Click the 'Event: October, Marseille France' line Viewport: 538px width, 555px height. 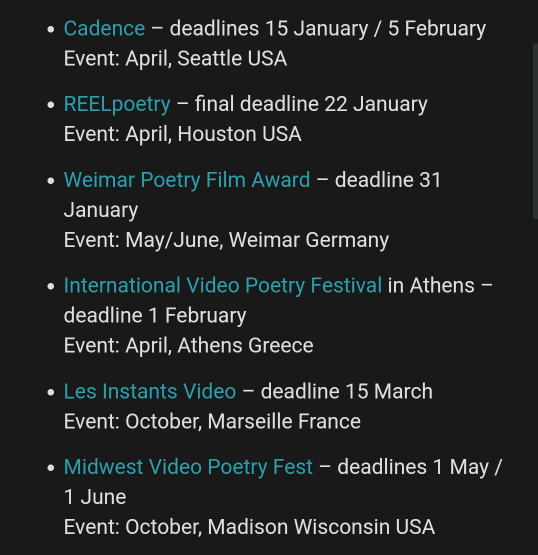point(212,422)
